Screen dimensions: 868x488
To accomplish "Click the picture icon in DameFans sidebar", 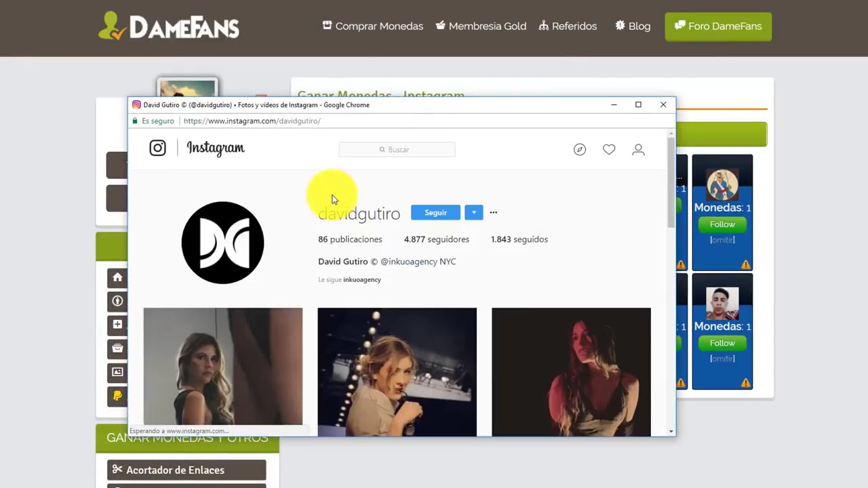I will [x=117, y=372].
